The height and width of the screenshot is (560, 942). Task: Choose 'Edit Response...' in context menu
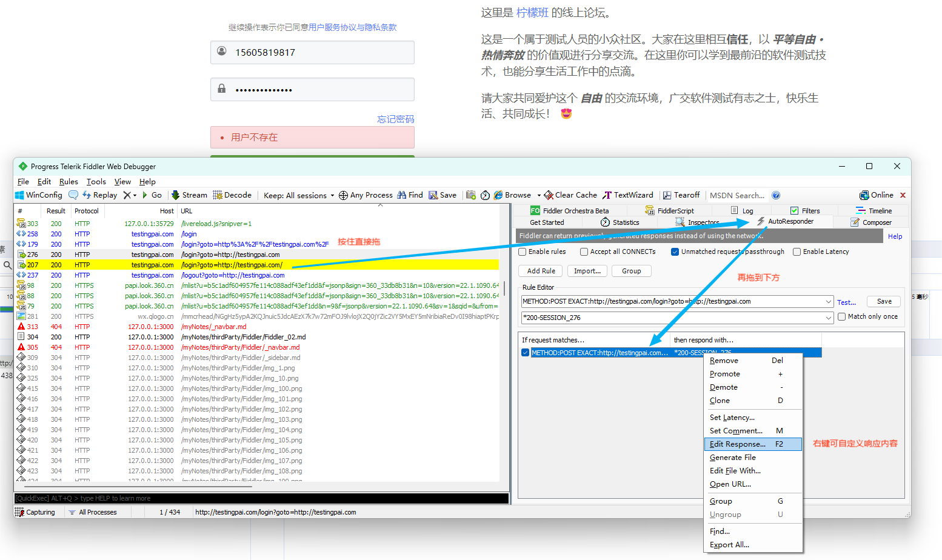[753, 444]
